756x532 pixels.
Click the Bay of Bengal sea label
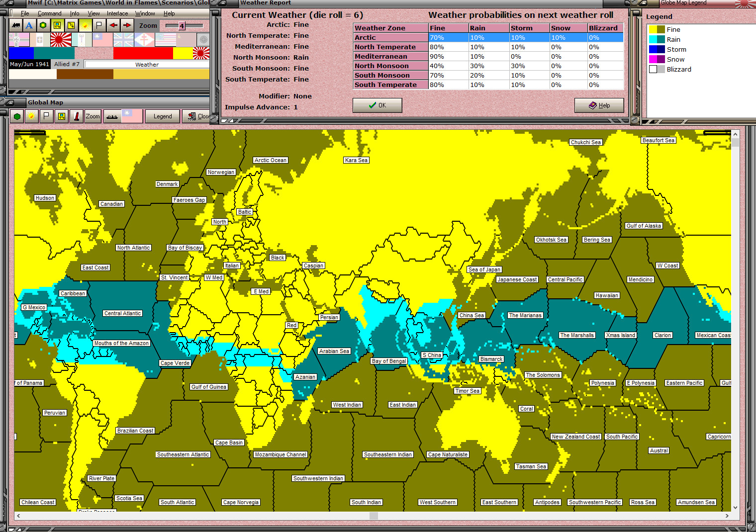pyautogui.click(x=389, y=361)
